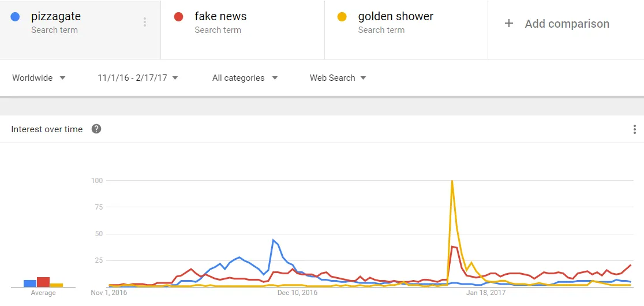Select the pizzagate search term box
Viewport: 644px width, 306px height.
point(80,29)
